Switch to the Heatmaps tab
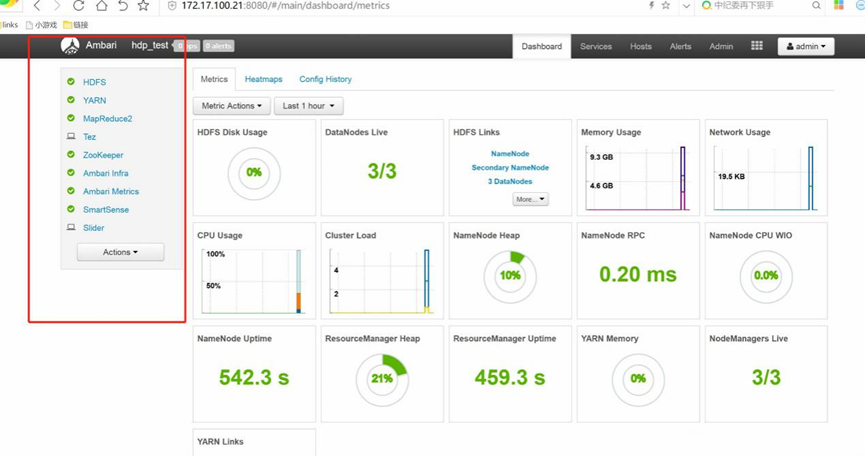This screenshot has height=456, width=865. (263, 79)
